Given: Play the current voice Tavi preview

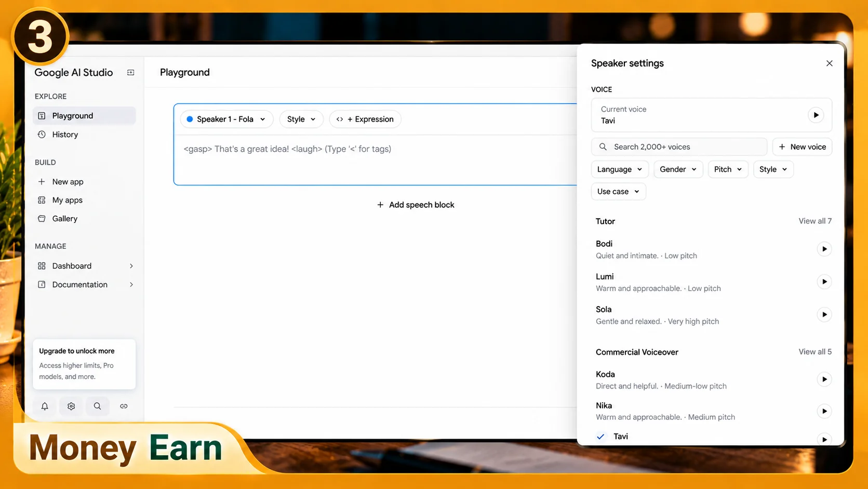Looking at the screenshot, I should click(x=816, y=115).
